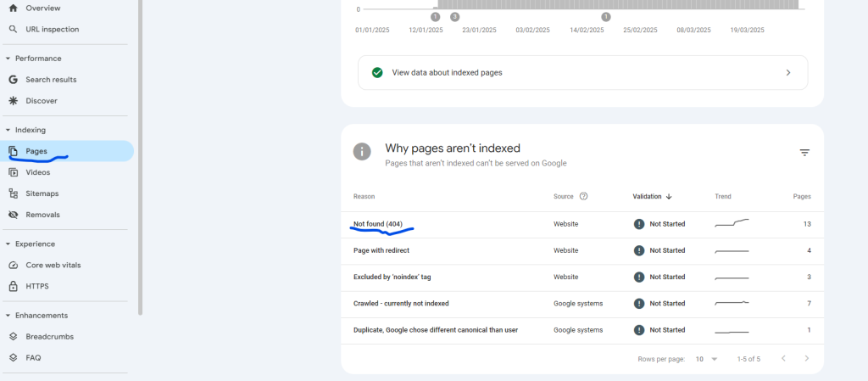This screenshot has width=868, height=381.
Task: Click the Discover label in the sidebar
Action: tap(42, 101)
